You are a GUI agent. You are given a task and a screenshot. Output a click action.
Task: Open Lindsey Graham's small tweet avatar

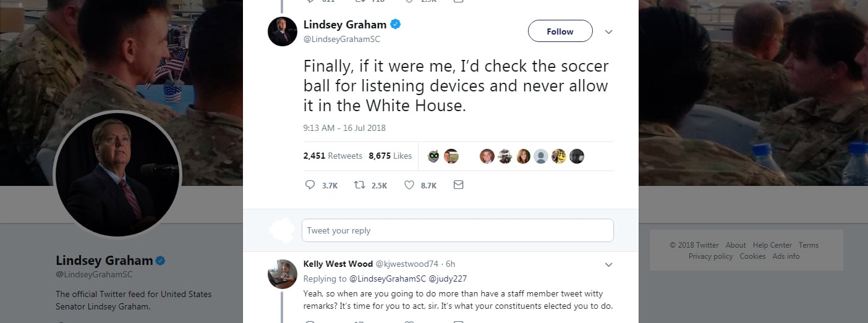[283, 31]
